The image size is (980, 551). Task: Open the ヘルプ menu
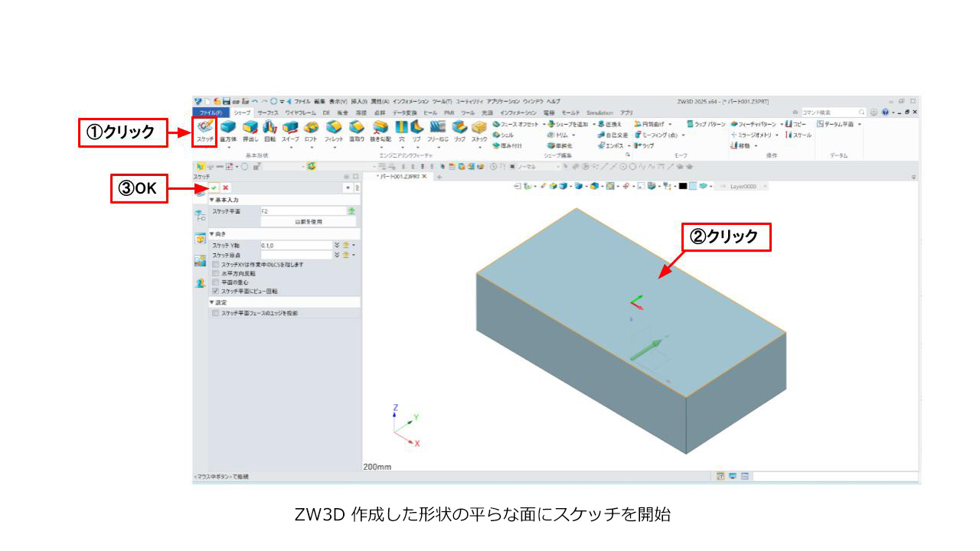pyautogui.click(x=553, y=102)
